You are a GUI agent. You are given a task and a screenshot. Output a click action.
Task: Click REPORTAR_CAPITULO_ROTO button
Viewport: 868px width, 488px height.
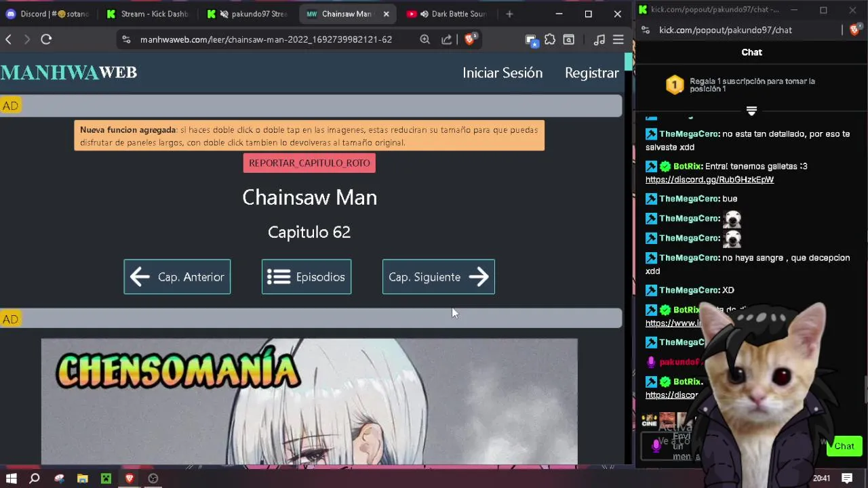[x=309, y=163]
